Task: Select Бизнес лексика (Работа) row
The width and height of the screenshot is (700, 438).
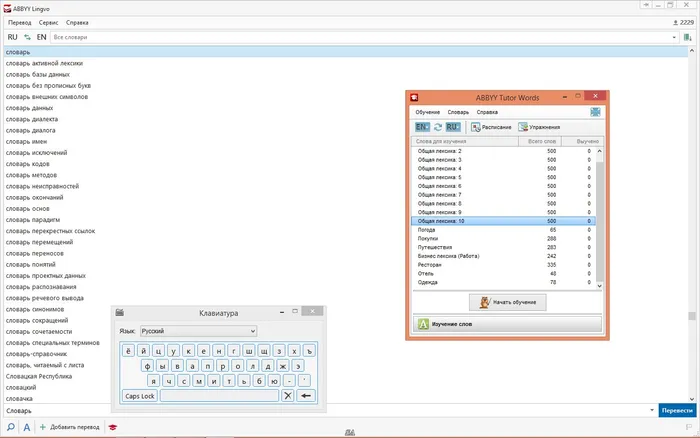Action: pos(503,256)
